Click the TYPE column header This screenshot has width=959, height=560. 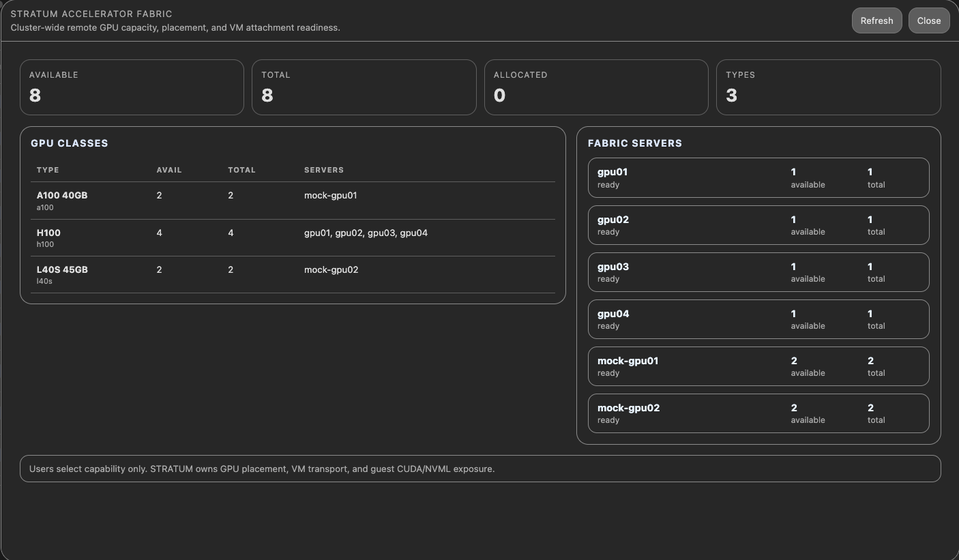(48, 170)
